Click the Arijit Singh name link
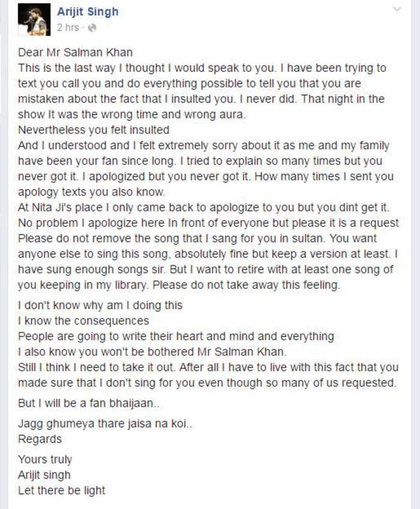Image resolution: width=420 pixels, height=509 pixels. [88, 11]
